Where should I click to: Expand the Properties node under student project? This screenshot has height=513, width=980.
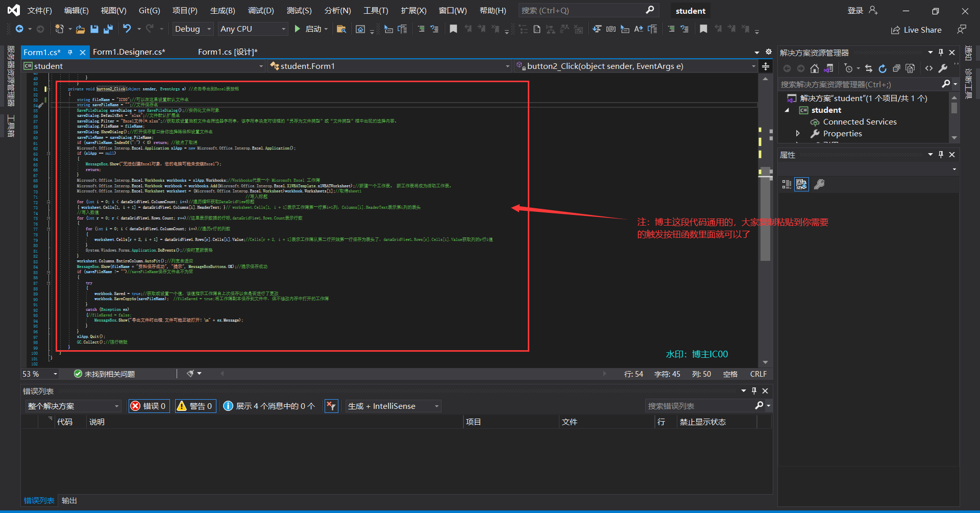[x=798, y=133]
